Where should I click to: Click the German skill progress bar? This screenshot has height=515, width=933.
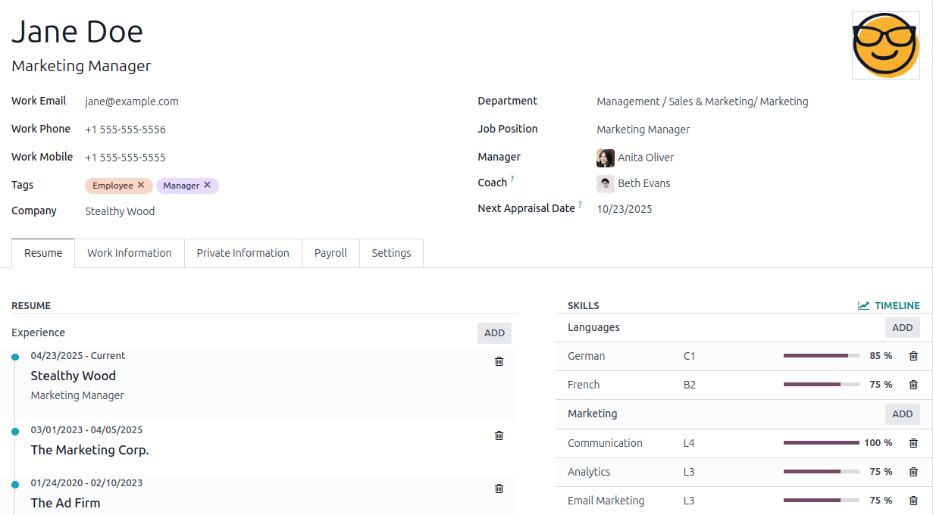point(821,356)
